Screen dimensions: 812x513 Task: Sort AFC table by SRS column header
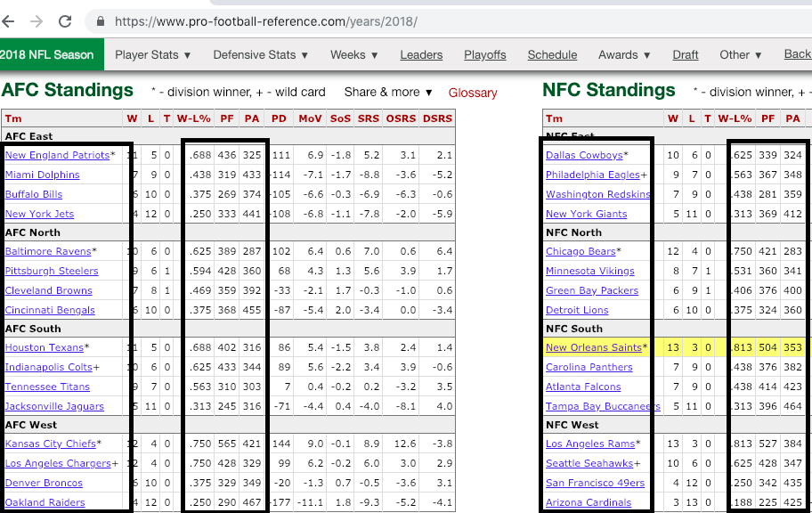[369, 118]
